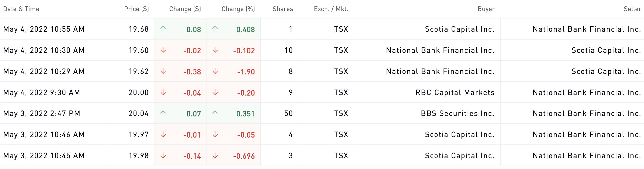Click the price 19.97
This screenshot has height=169, width=644.
(x=139, y=135)
